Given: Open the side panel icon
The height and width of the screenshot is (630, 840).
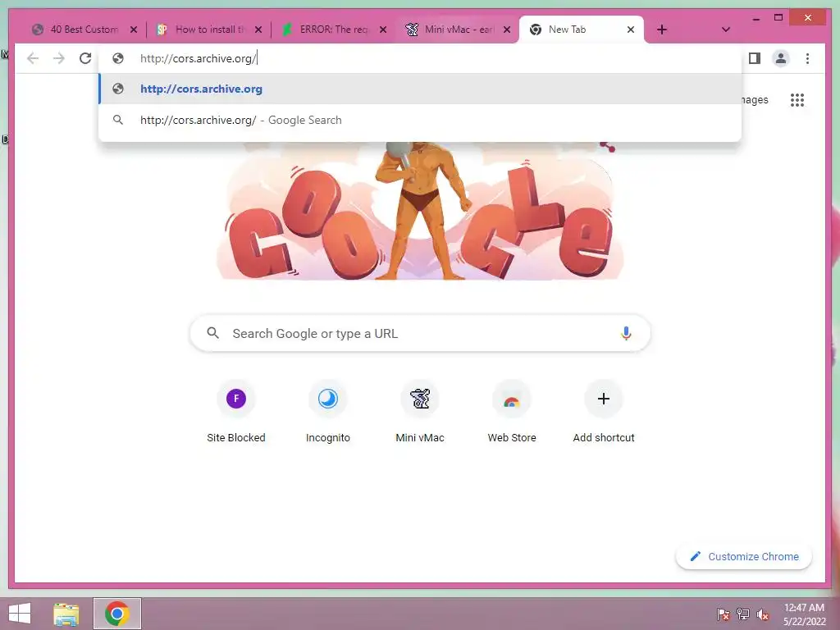Looking at the screenshot, I should (755, 58).
